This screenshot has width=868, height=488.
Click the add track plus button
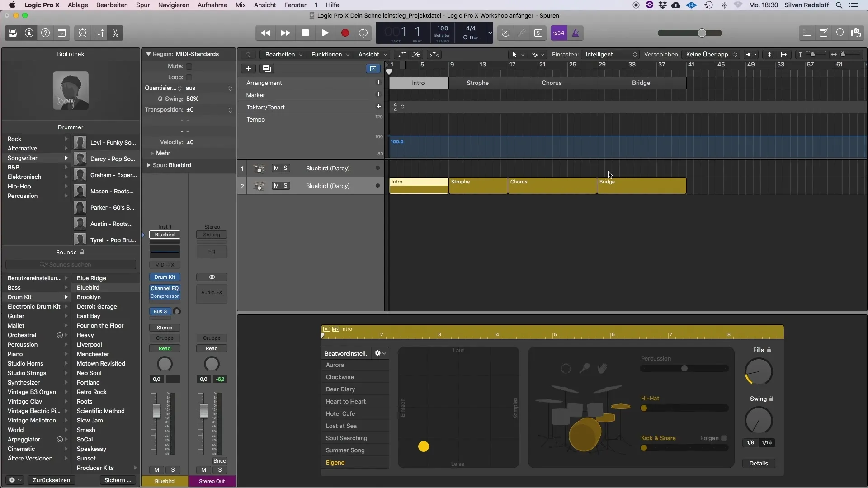click(x=248, y=68)
